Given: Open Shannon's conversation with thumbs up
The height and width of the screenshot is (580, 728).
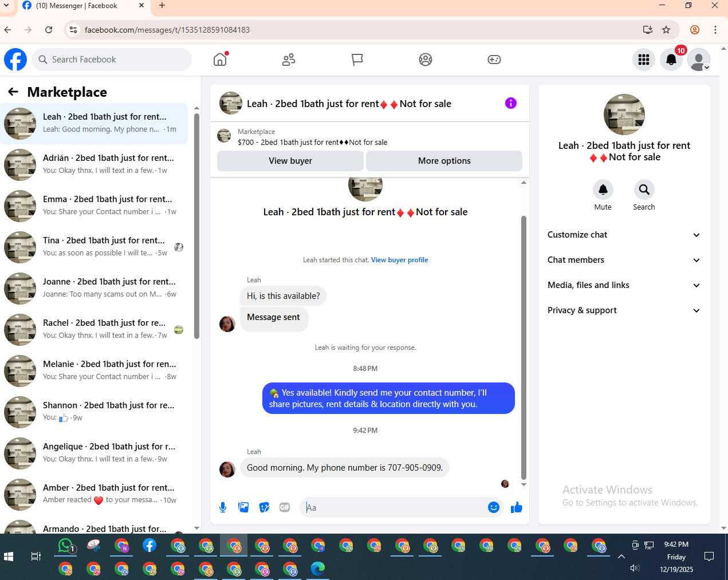Looking at the screenshot, I should coord(94,412).
